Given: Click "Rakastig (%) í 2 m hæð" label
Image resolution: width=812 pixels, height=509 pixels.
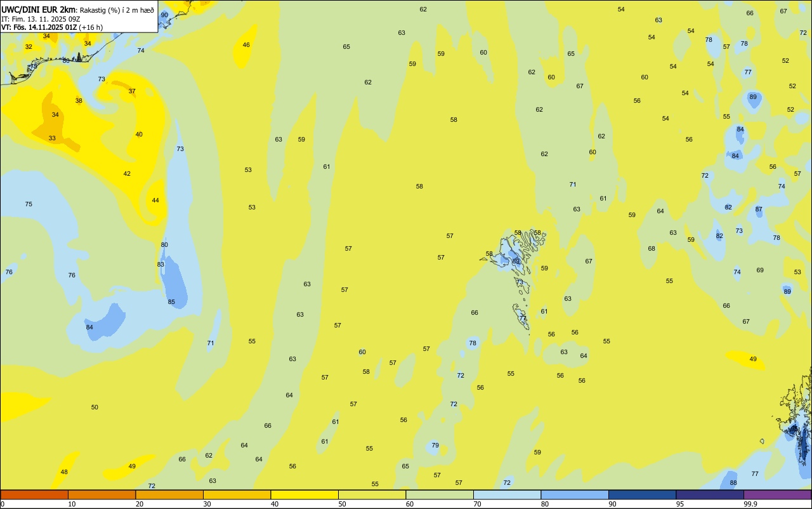Looking at the screenshot, I should [117, 10].
